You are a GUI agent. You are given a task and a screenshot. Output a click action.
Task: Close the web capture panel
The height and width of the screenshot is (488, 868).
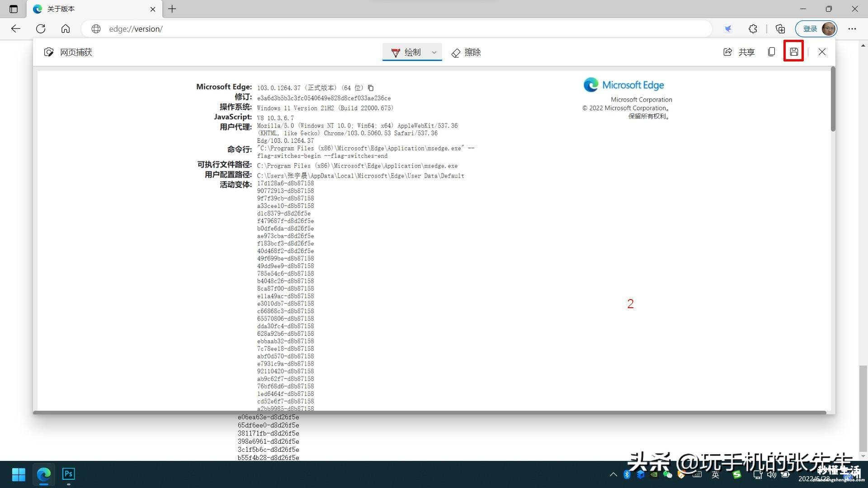coord(822,52)
